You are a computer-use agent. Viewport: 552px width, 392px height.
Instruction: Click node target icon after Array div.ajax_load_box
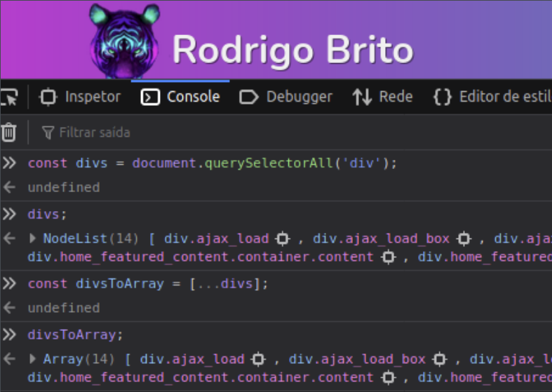(x=440, y=359)
